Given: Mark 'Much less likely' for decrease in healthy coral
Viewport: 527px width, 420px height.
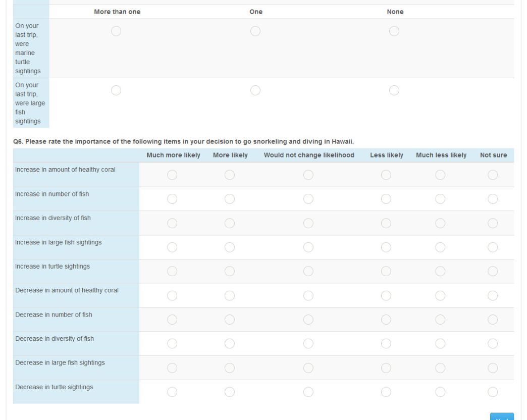Looking at the screenshot, I should [440, 295].
